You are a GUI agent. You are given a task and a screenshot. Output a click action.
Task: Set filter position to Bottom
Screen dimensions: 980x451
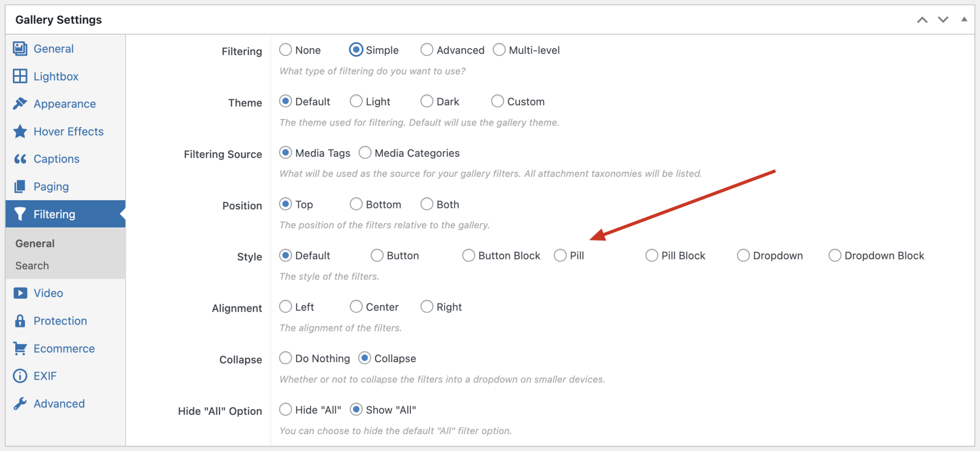356,204
